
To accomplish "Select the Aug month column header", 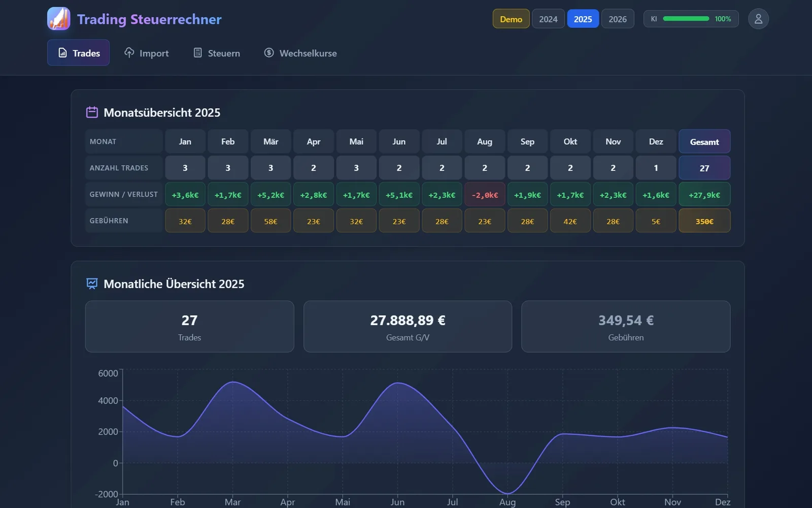I will tap(485, 141).
